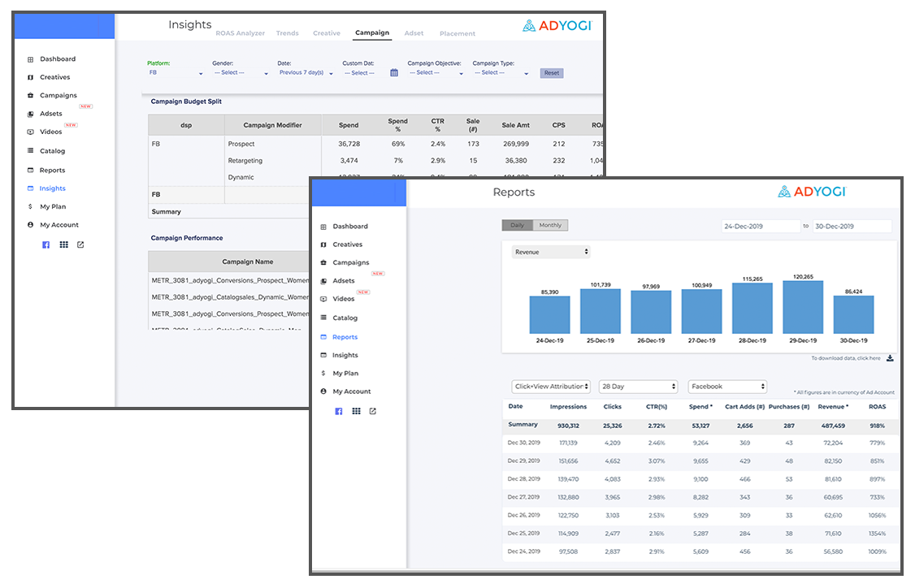Screen dimensions: 915x588
Task: Switch to the Campaign tab in Insights
Action: [372, 33]
